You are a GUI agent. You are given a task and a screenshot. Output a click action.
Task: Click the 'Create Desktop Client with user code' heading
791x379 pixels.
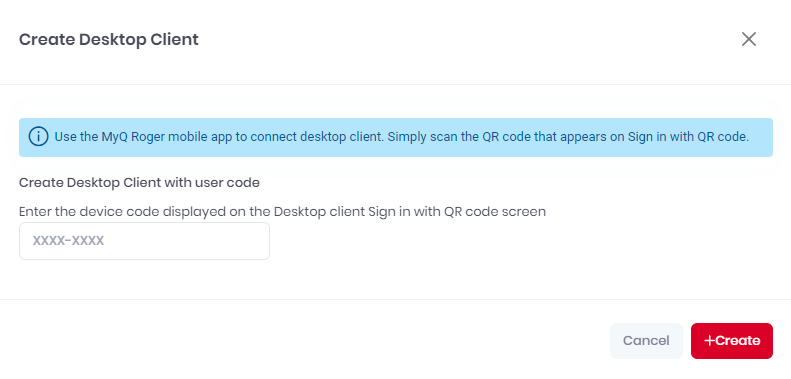click(139, 183)
